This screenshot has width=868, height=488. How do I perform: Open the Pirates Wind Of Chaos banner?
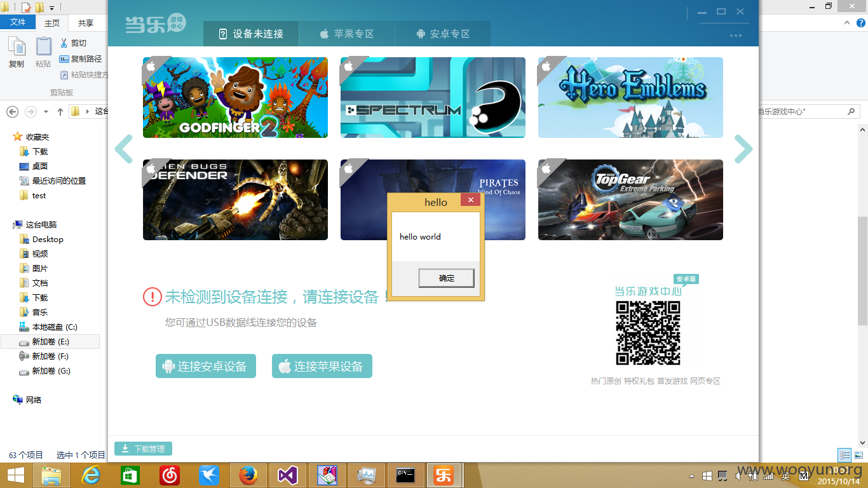tap(433, 200)
